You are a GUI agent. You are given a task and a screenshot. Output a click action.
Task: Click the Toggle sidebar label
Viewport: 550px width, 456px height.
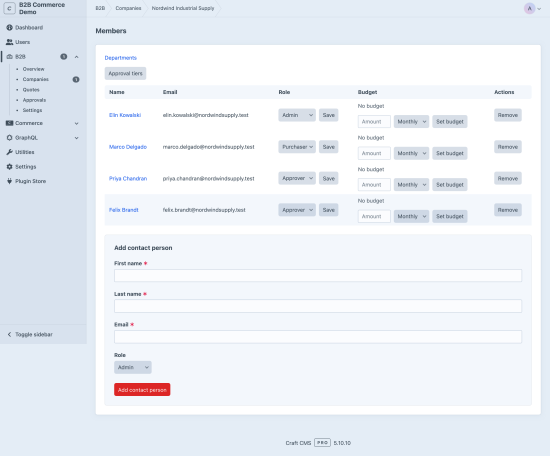(34, 334)
